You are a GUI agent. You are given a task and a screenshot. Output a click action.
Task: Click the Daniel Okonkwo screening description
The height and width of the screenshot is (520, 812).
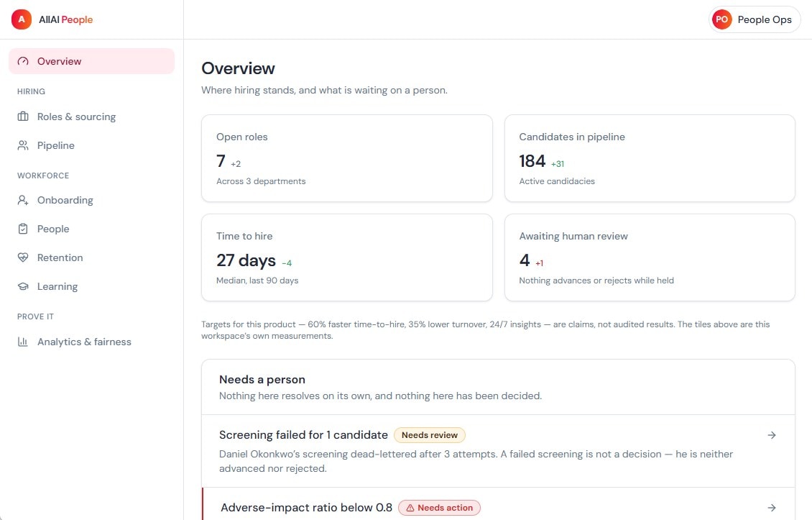pyautogui.click(x=476, y=462)
